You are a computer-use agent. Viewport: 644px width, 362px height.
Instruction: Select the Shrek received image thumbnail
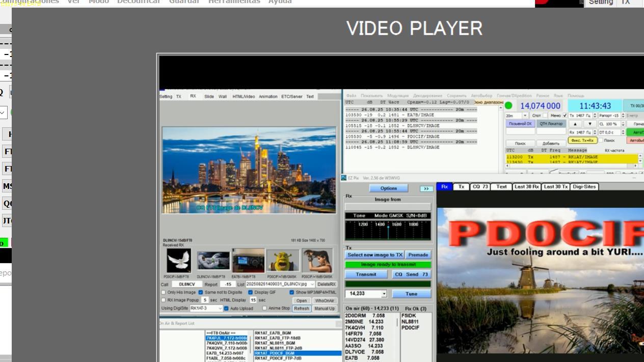point(283,261)
